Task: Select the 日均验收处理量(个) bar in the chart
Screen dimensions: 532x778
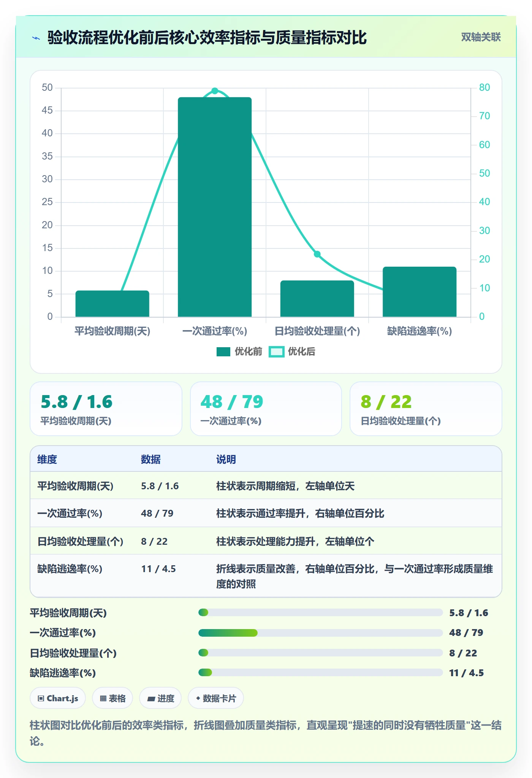Action: pyautogui.click(x=317, y=299)
